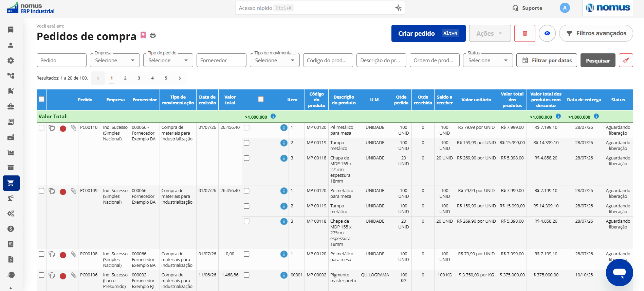Open attachment paperclip for PC00110
Viewport: 644px width, 291px height.
coord(73,128)
